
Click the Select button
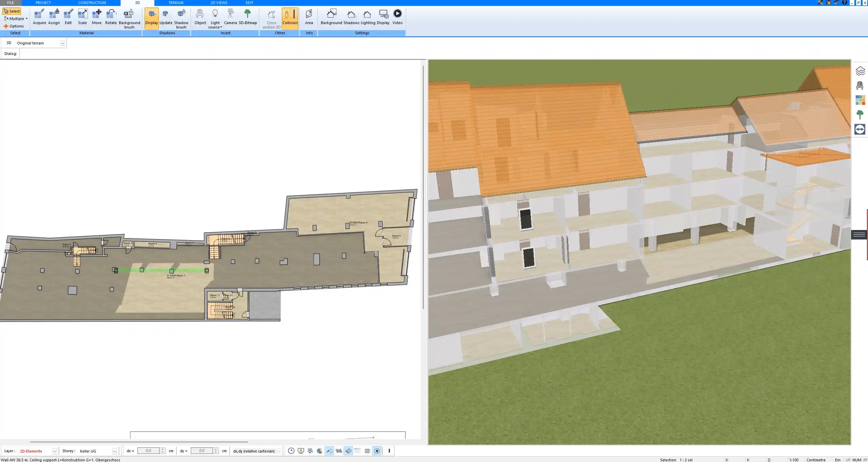tap(12, 11)
